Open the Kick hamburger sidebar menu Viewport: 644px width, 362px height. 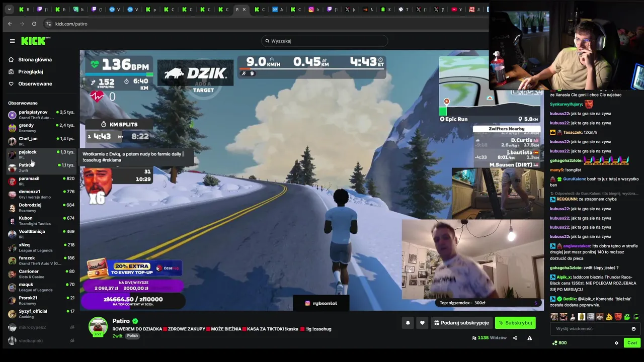pos(12,41)
